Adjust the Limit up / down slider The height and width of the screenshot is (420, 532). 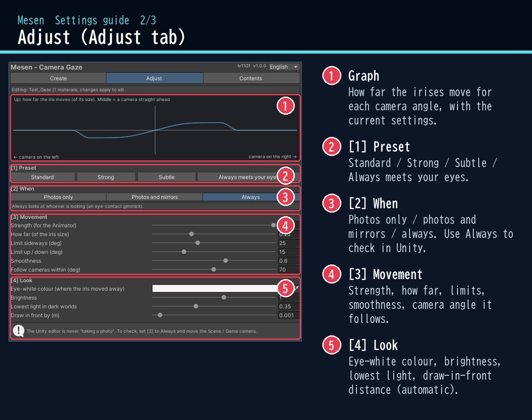(214, 252)
